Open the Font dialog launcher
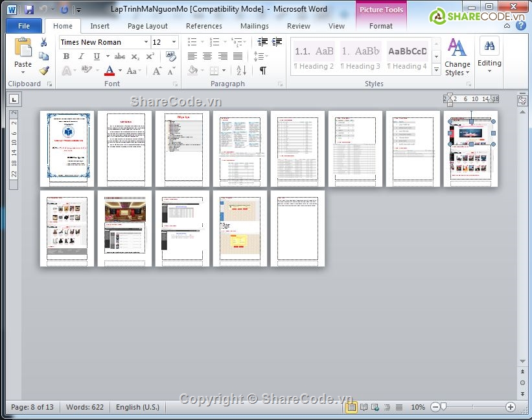This screenshot has height=420, width=532. [176, 84]
